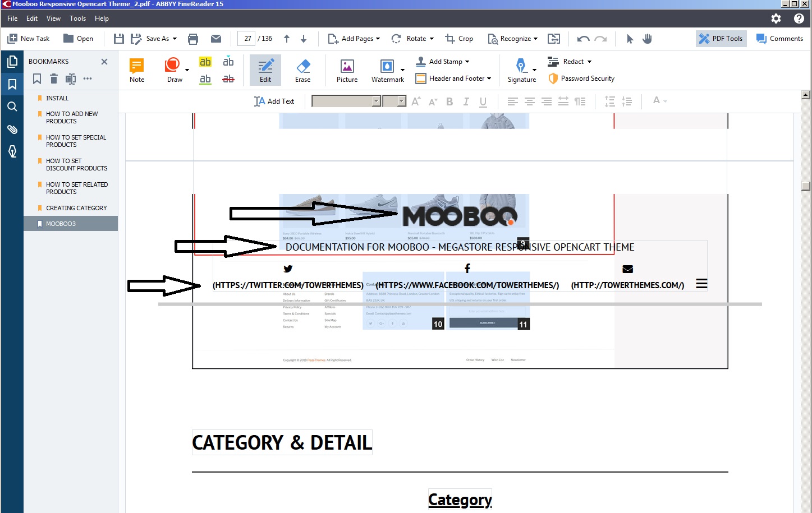Select the pointer selection tool
This screenshot has width=812, height=513.
click(x=630, y=39)
